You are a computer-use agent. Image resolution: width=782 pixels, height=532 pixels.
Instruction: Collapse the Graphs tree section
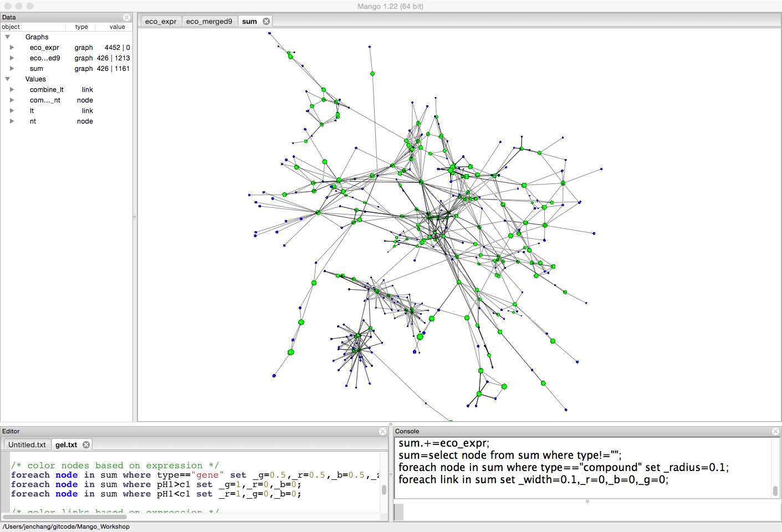tap(8, 37)
